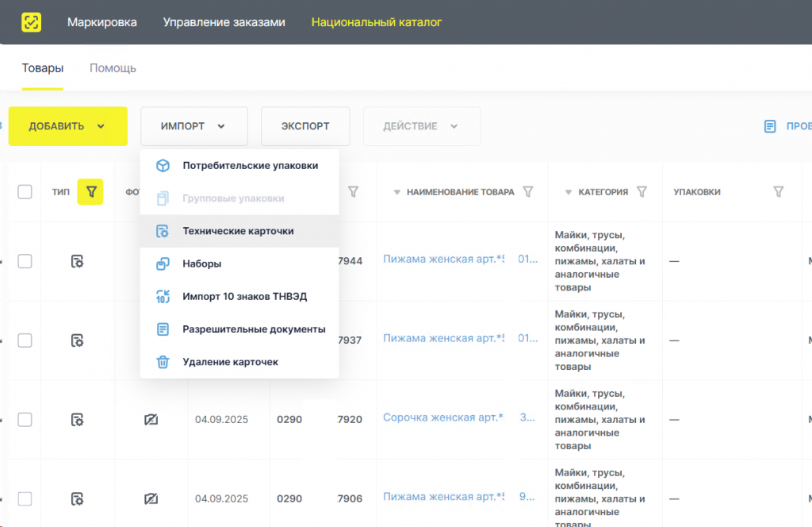The height and width of the screenshot is (527, 812).
Task: Click the Импорт 10 знаков ТНВЭД icon
Action: (163, 297)
